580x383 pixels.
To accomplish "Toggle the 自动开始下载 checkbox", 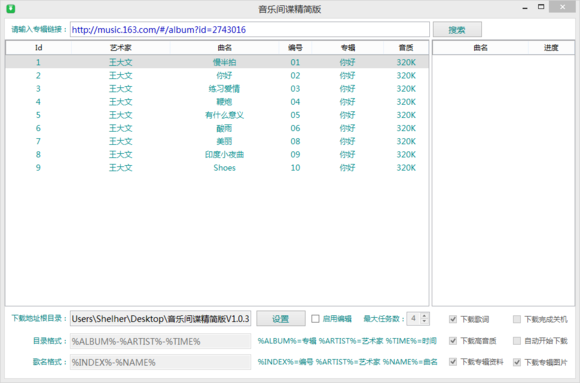I will tap(517, 341).
